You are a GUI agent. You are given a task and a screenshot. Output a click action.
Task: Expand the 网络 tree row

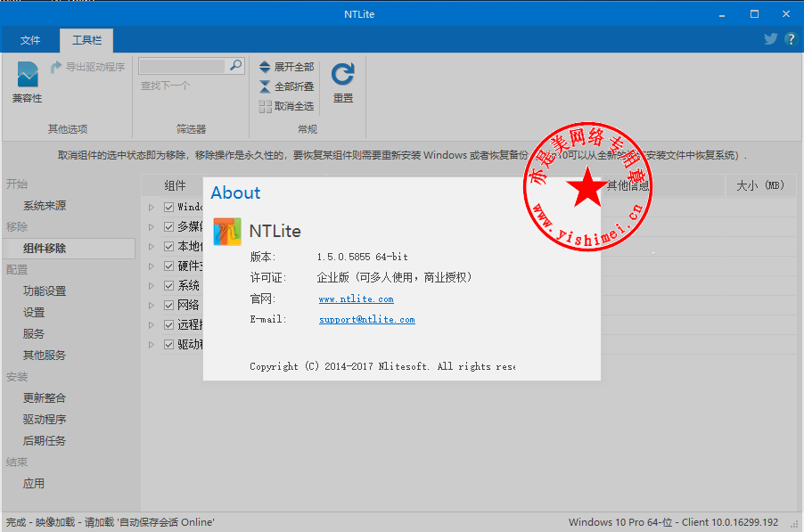152,305
